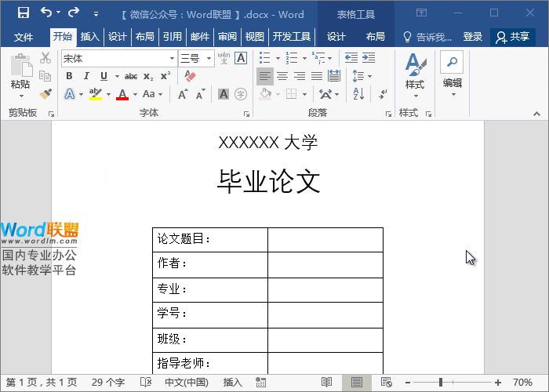
Task: Show or hide paragraph marks
Action: (x=383, y=94)
